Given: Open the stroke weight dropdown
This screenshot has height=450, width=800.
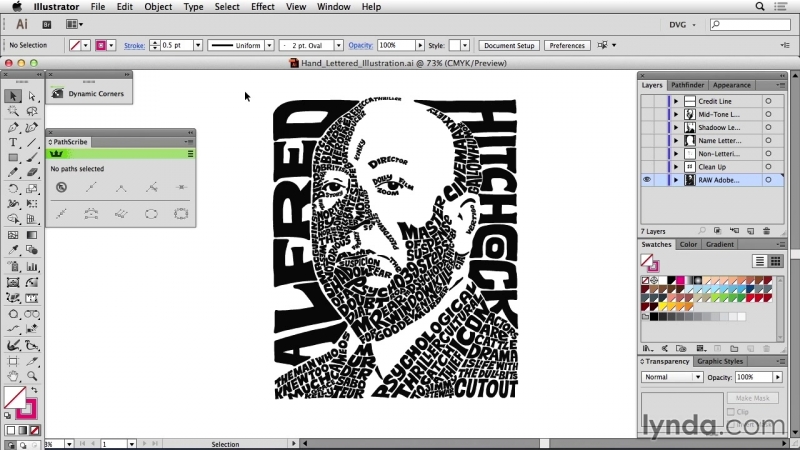Looking at the screenshot, I should [x=197, y=45].
